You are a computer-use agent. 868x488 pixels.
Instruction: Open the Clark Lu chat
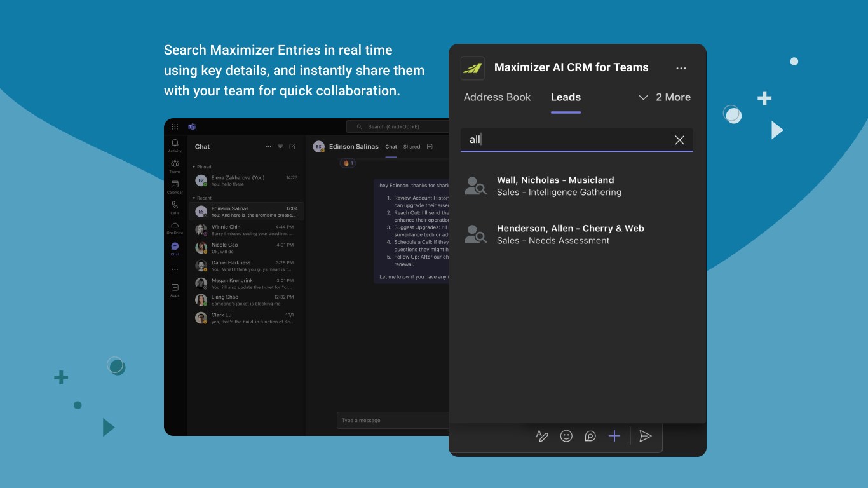246,318
